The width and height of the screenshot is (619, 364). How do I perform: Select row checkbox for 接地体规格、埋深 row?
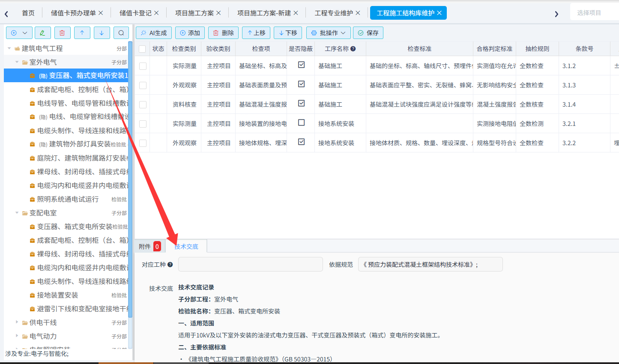(143, 143)
